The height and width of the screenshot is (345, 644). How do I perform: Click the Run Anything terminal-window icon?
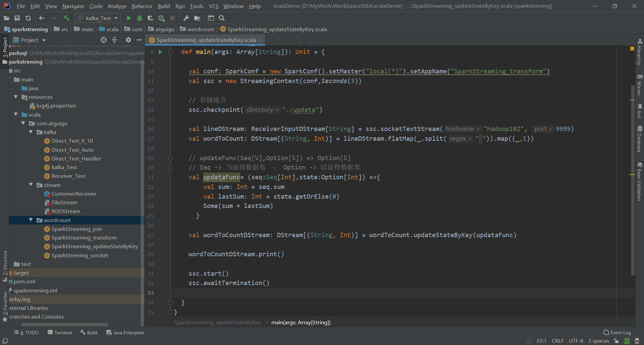click(211, 18)
